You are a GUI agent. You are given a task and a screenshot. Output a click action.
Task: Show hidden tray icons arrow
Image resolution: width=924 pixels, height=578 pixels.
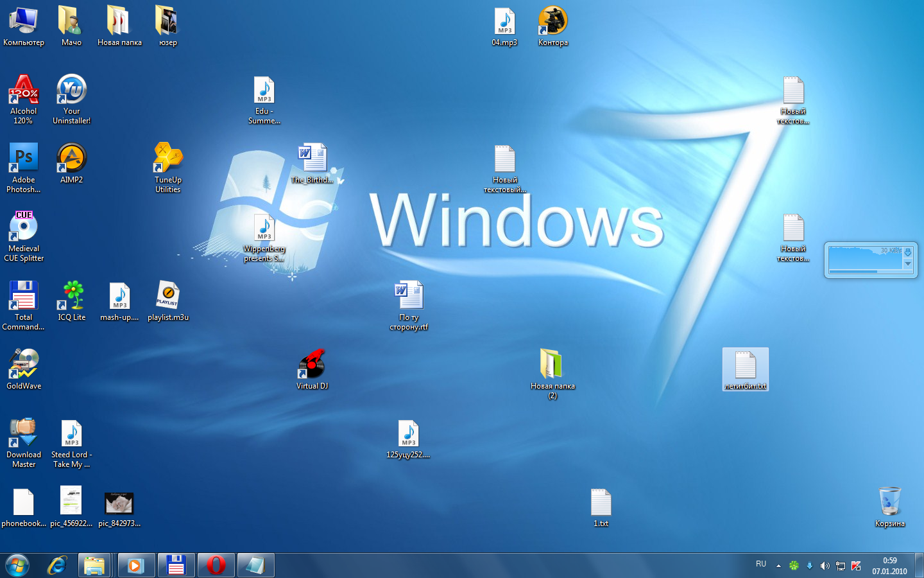(778, 566)
